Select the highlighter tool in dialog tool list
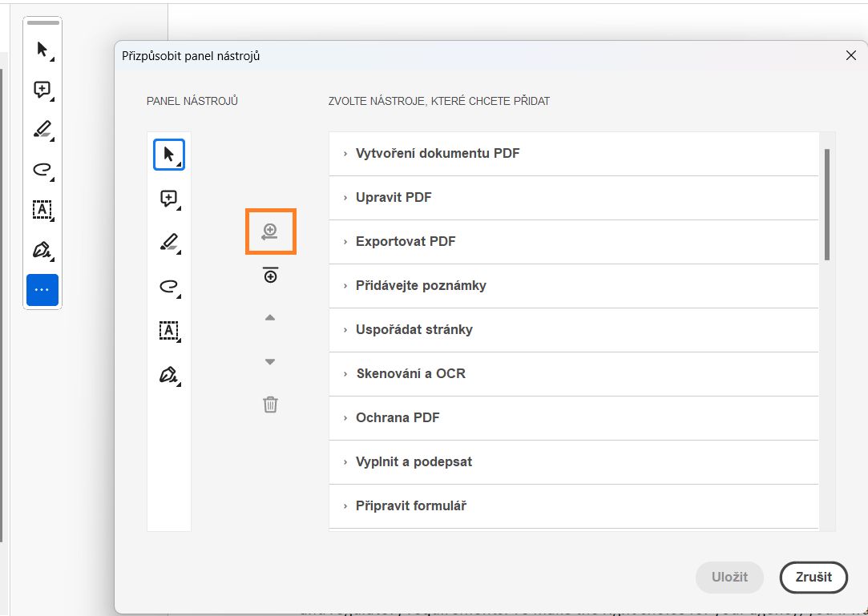 pos(168,242)
